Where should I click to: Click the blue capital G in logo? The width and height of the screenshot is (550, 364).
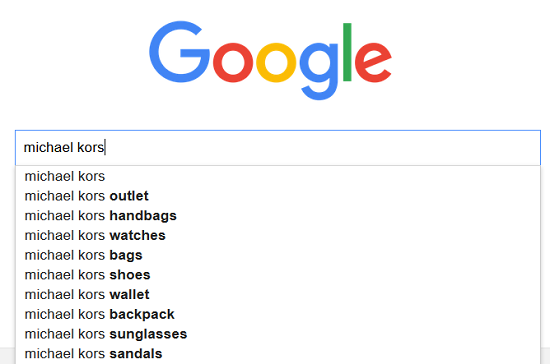(179, 52)
